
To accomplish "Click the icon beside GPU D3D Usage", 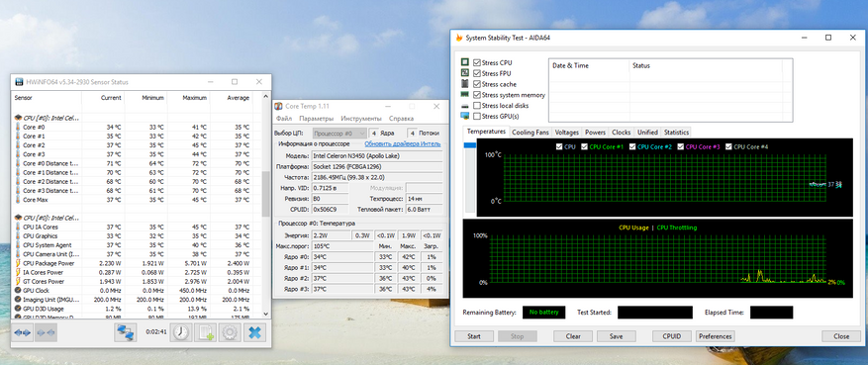I will pos(17,309).
